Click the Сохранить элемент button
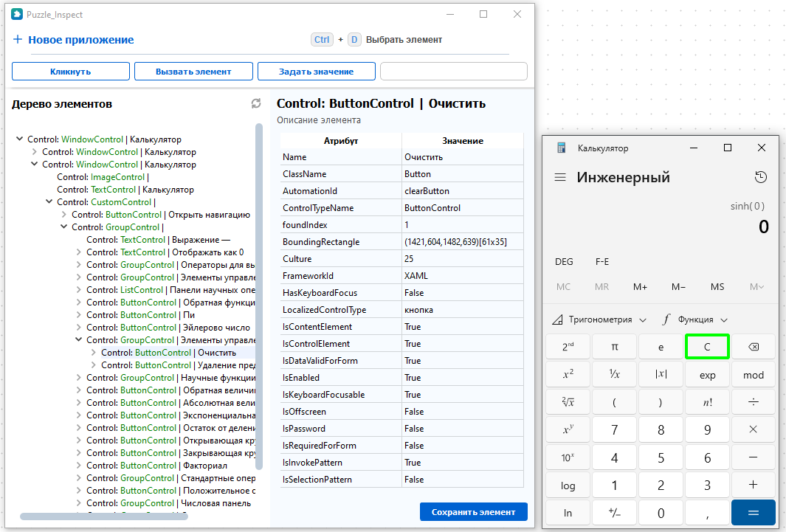The height and width of the screenshot is (532, 786). [x=473, y=511]
